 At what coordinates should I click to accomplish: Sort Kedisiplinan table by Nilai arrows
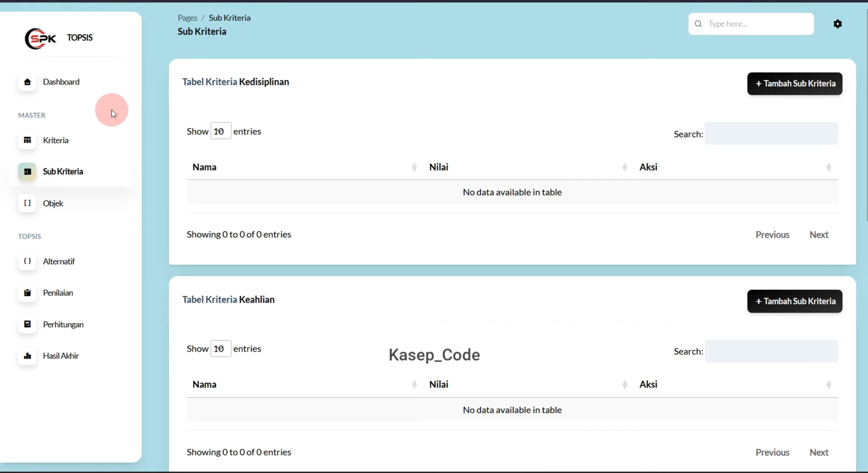625,167
